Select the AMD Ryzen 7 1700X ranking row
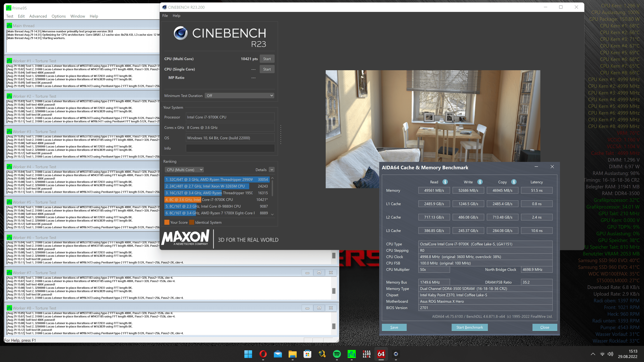Image resolution: width=644 pixels, height=362 pixels. (217, 213)
